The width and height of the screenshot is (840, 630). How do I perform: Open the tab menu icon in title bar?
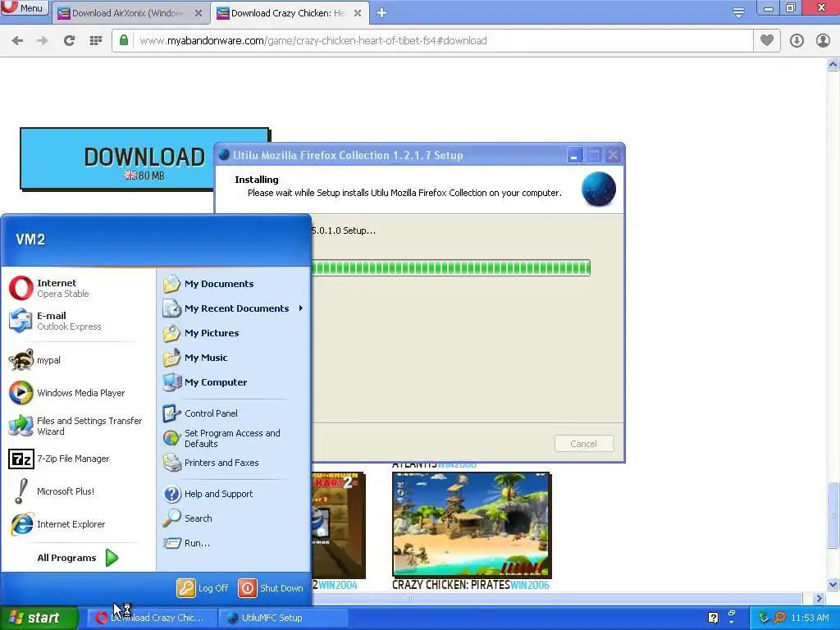pyautogui.click(x=738, y=11)
